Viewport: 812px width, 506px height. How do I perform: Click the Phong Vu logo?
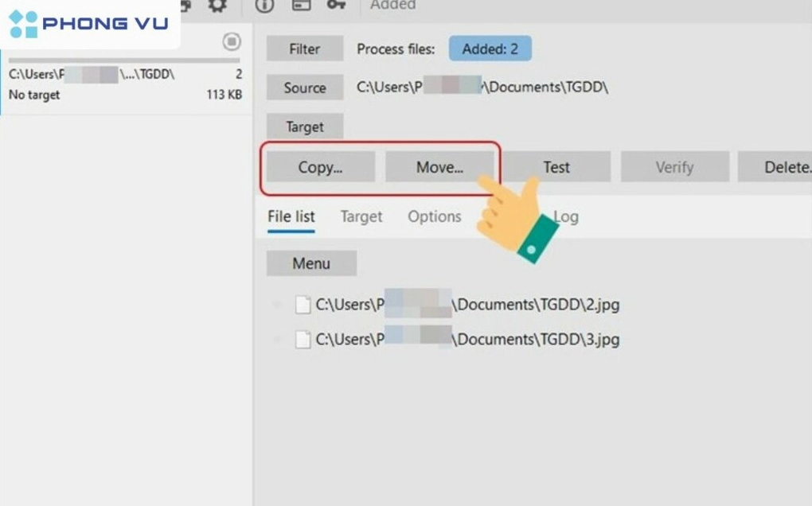[x=89, y=24]
